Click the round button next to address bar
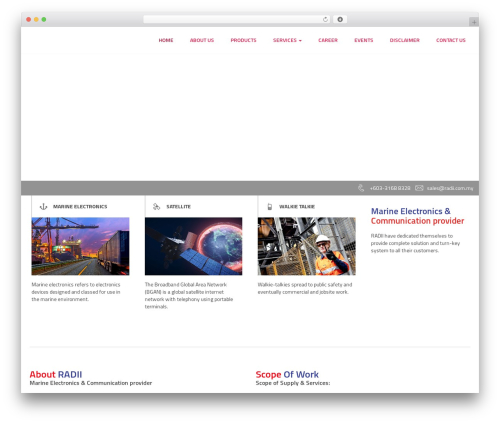Screen dimensions: 500x423 click(x=340, y=19)
